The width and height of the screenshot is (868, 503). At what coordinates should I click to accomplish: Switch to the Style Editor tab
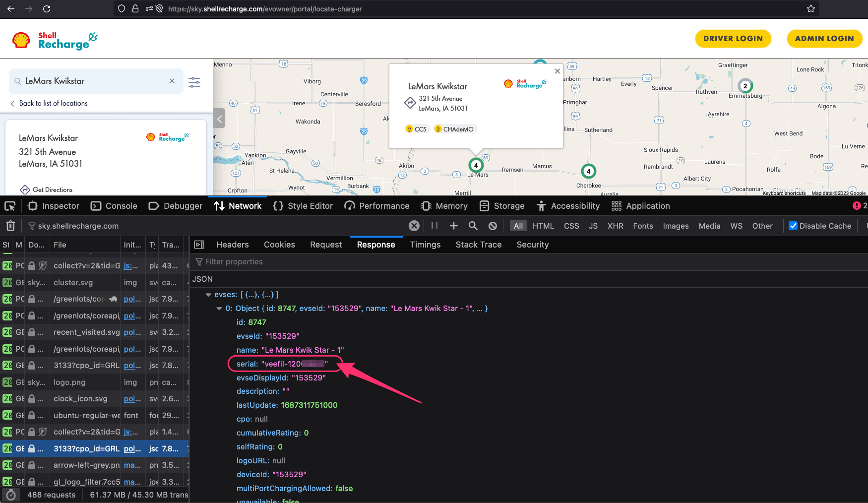click(303, 206)
